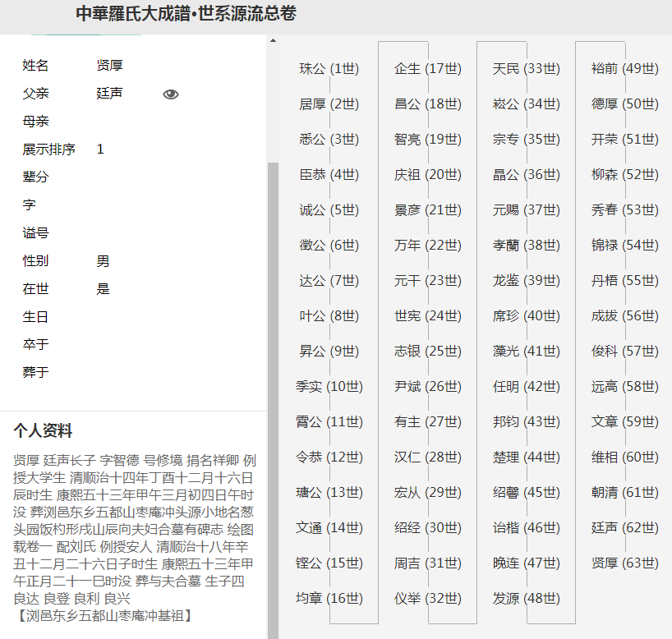Click father's name 廷声 in the details
672x639 pixels.
110,94
